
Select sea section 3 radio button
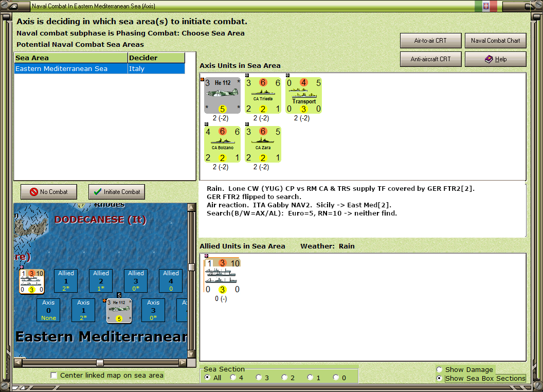[259, 378]
